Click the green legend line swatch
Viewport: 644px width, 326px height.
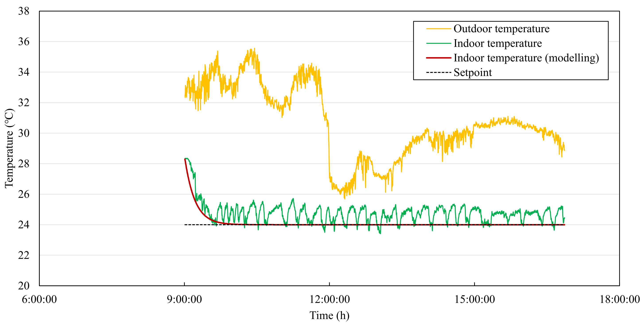pyautogui.click(x=438, y=43)
